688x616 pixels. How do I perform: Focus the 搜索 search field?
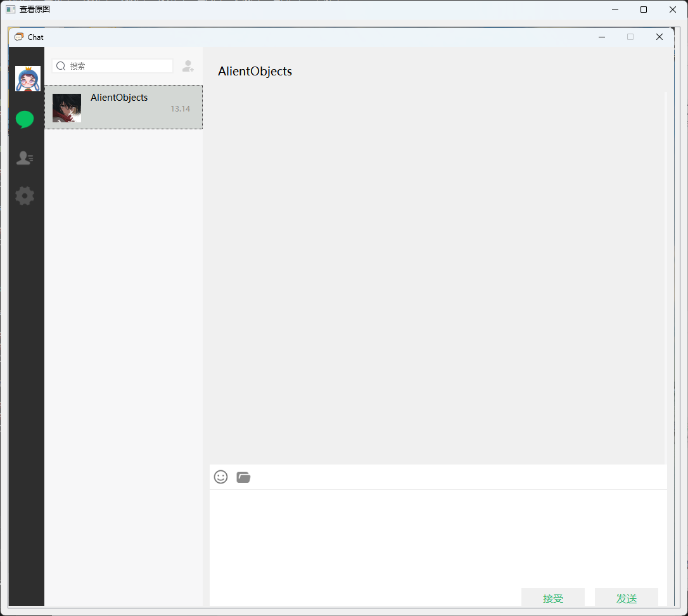[112, 66]
